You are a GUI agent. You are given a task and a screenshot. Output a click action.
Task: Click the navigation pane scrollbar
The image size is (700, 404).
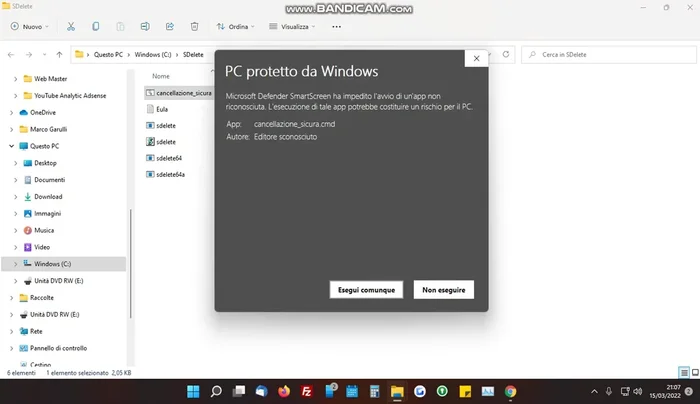pyautogui.click(x=130, y=263)
